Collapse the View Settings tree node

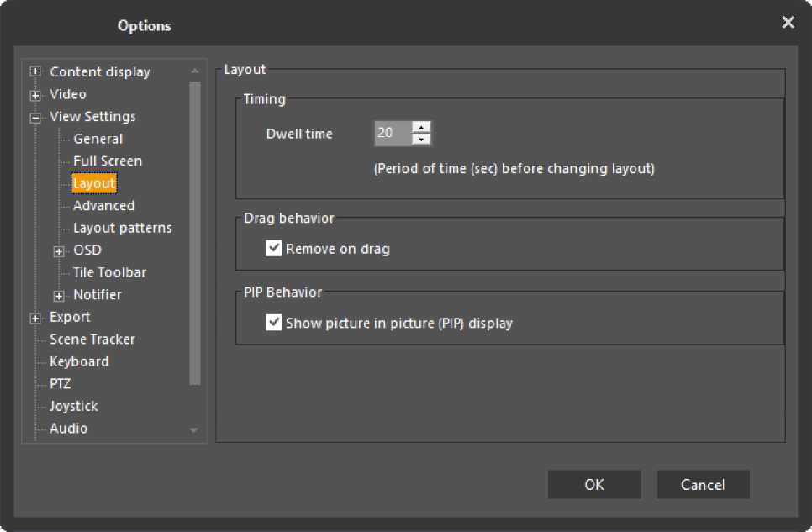[35, 118]
